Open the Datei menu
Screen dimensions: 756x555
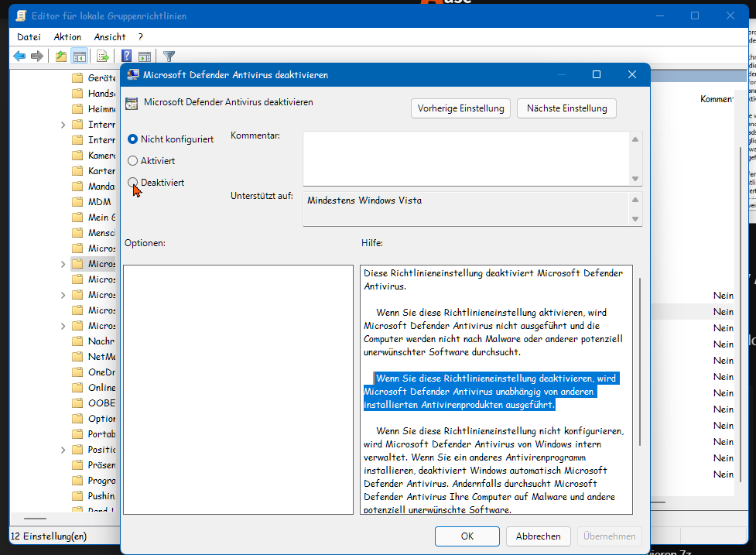(29, 37)
